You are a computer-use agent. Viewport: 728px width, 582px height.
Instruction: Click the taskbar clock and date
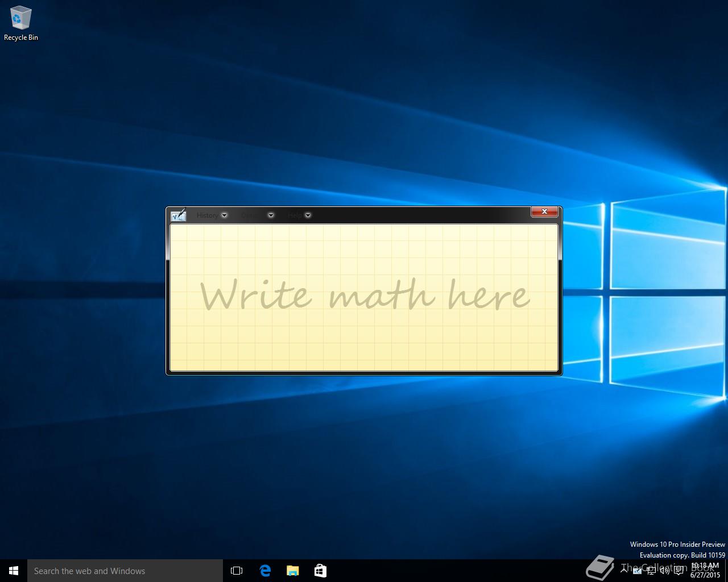pyautogui.click(x=705, y=571)
